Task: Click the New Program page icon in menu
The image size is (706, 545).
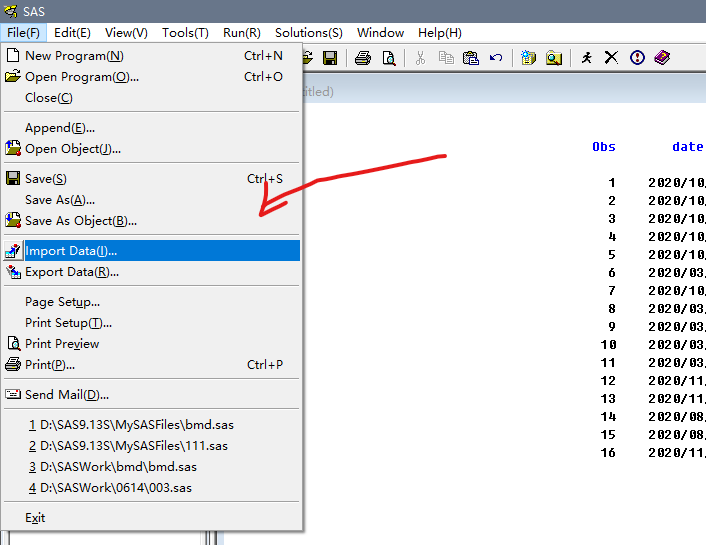Action: click(x=14, y=55)
